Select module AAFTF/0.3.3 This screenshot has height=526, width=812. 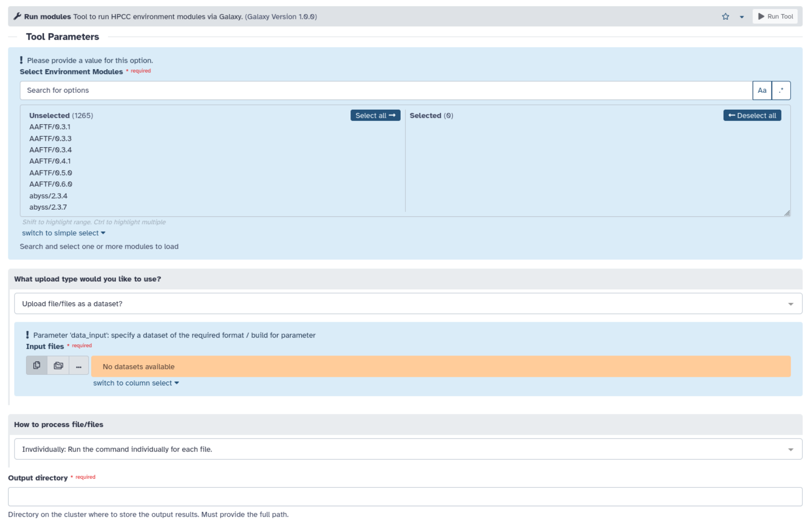tap(50, 139)
